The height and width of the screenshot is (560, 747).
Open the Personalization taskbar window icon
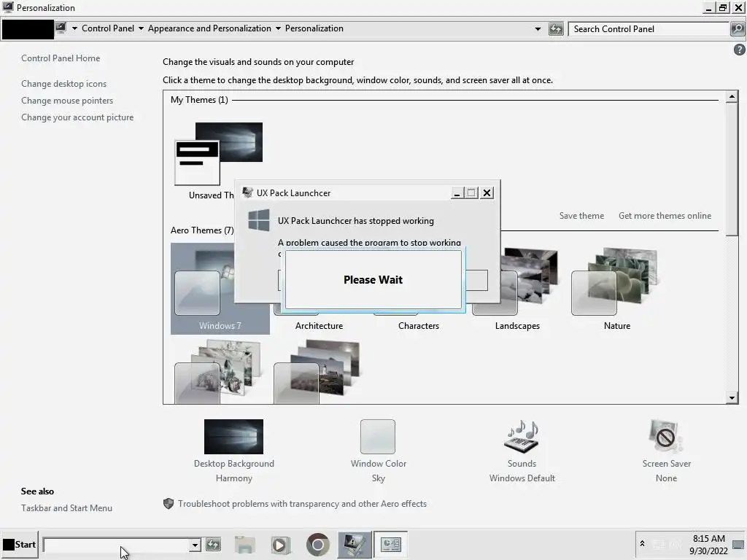pos(391,544)
